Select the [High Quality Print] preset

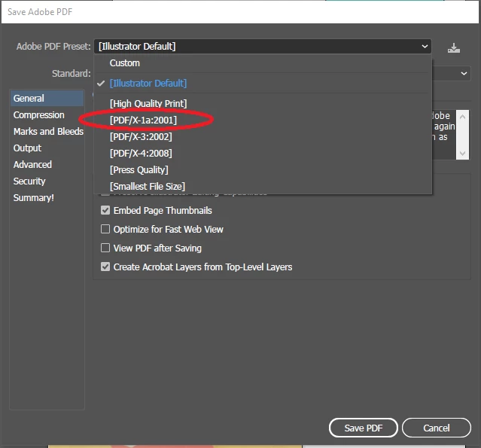pos(263,103)
